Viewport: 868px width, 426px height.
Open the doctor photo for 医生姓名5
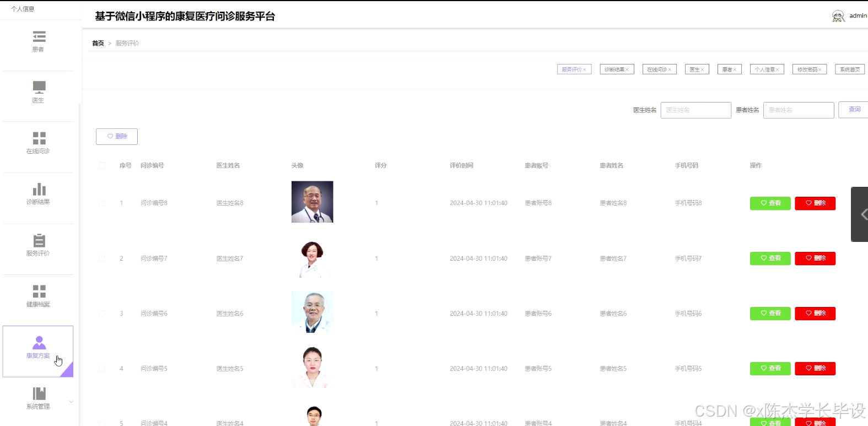pos(312,367)
